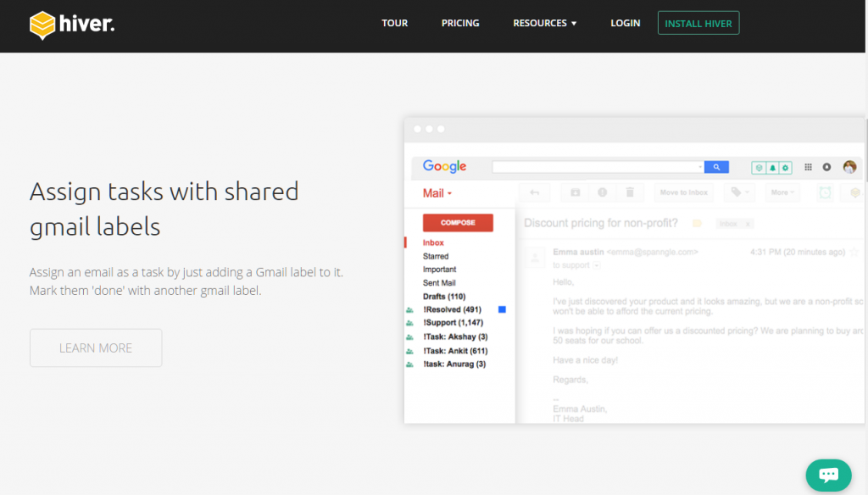Screen dimensions: 868x495
Task: Open the Hiver settings gear
Action: pos(786,167)
